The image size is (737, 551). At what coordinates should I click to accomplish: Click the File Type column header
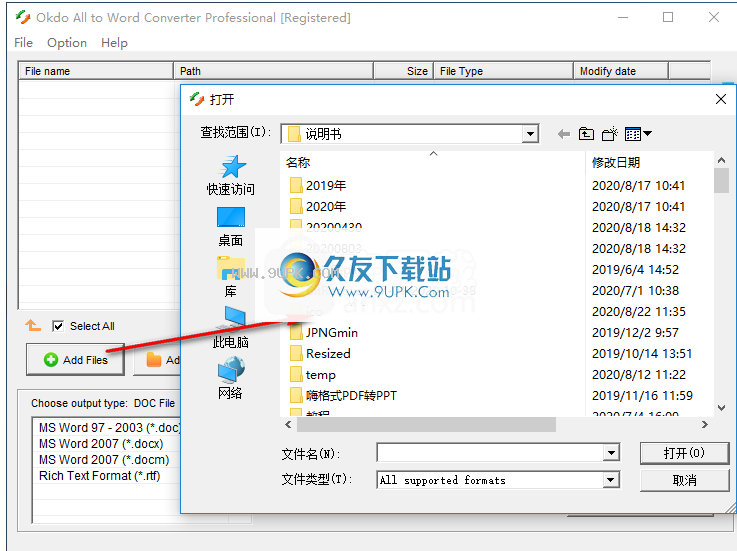click(x=503, y=71)
